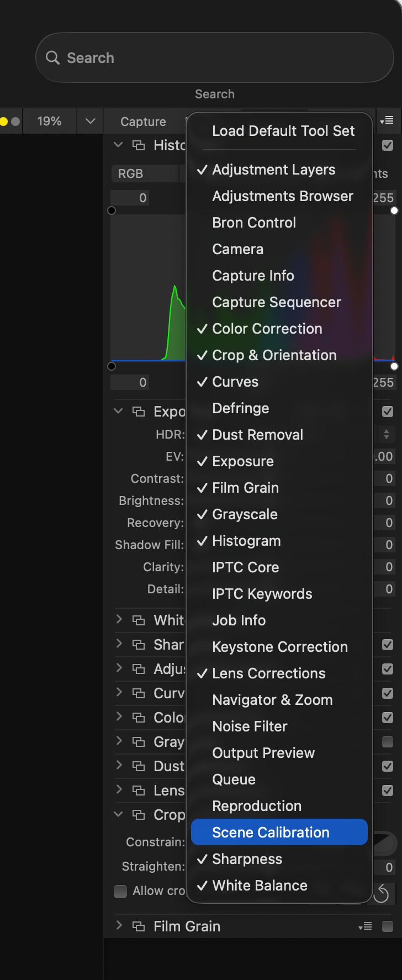Click the layer icon beside Histogram
402x980 pixels.
tap(139, 145)
